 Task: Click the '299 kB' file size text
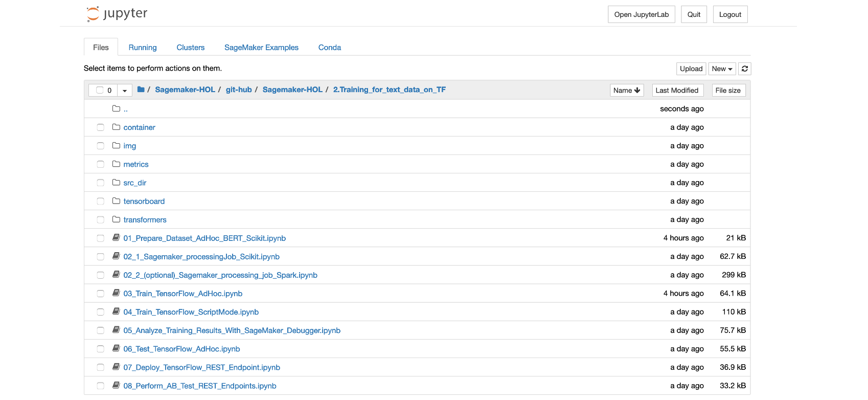pyautogui.click(x=734, y=275)
